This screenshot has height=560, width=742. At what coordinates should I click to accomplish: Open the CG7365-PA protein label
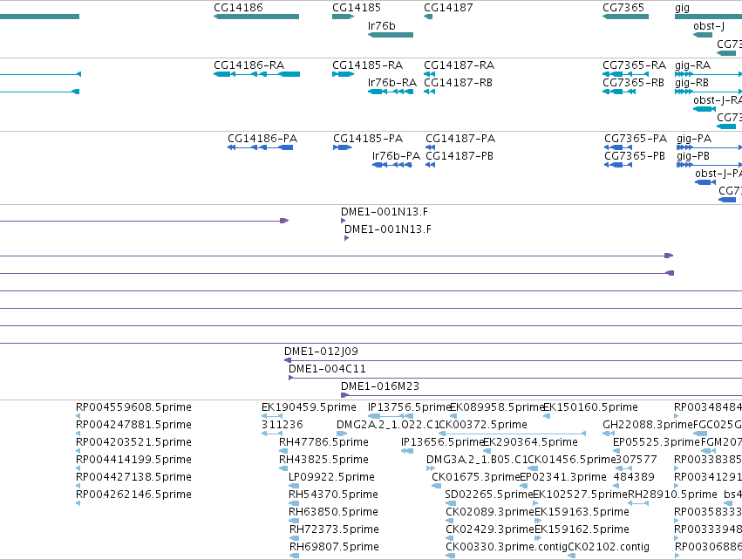(636, 139)
